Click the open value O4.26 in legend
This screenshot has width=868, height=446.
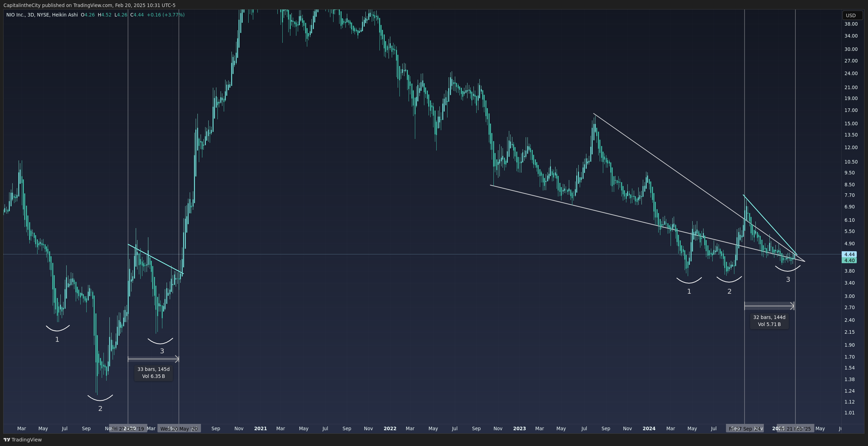[88, 15]
